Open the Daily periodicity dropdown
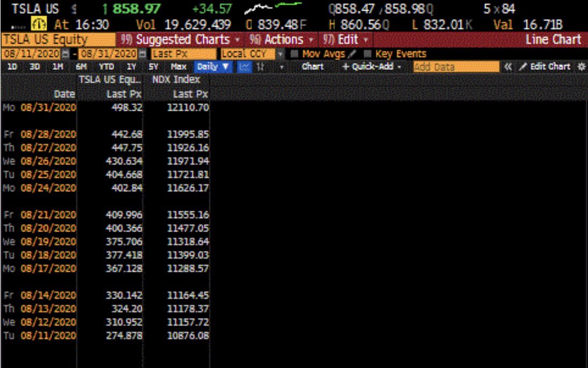 (213, 67)
